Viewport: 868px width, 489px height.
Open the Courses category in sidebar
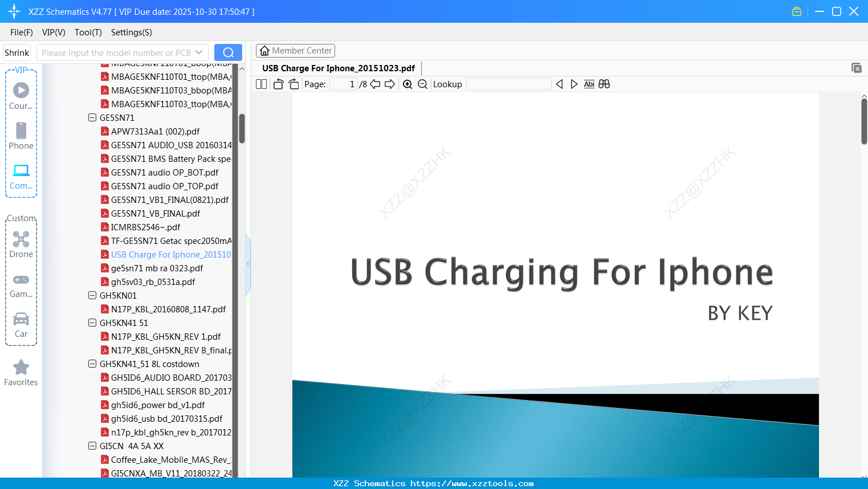tap(21, 96)
